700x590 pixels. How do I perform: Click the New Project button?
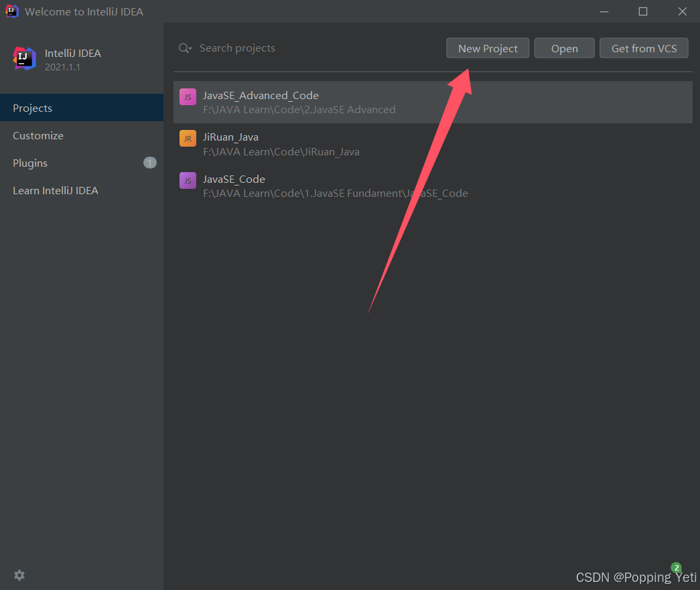tap(488, 48)
